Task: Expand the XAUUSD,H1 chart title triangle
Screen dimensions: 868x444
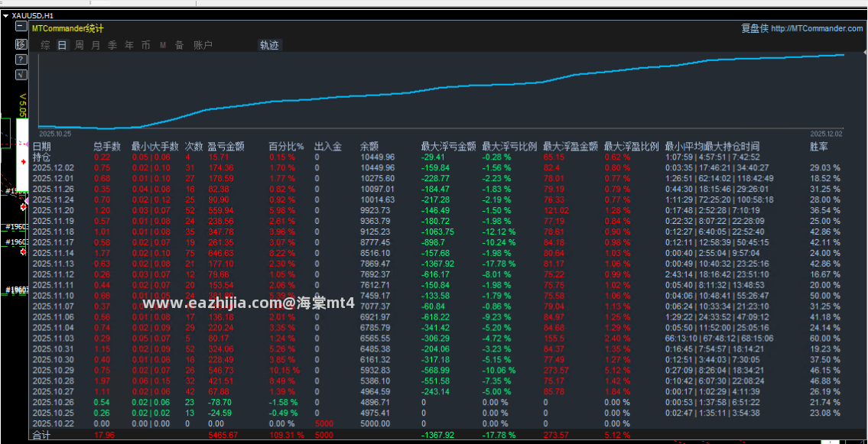Action: [x=5, y=16]
